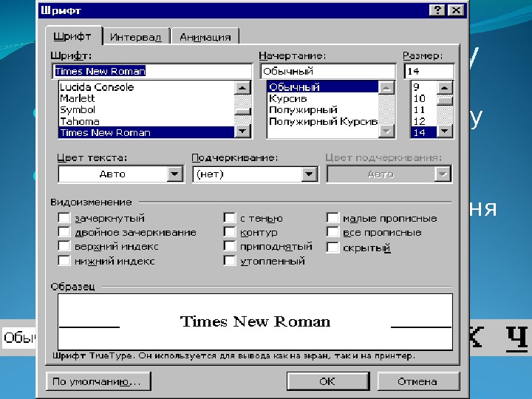The height and width of the screenshot is (399, 532).
Task: Click the По умолчанию button
Action: click(x=98, y=381)
